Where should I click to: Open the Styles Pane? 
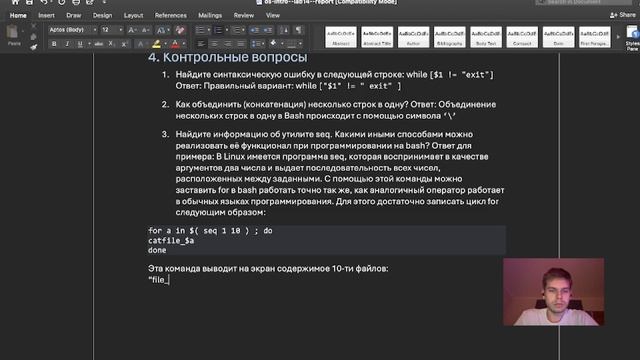coord(632,38)
